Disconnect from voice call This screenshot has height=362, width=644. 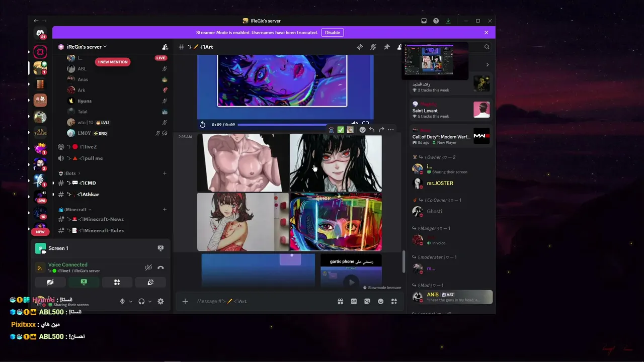pyautogui.click(x=160, y=267)
